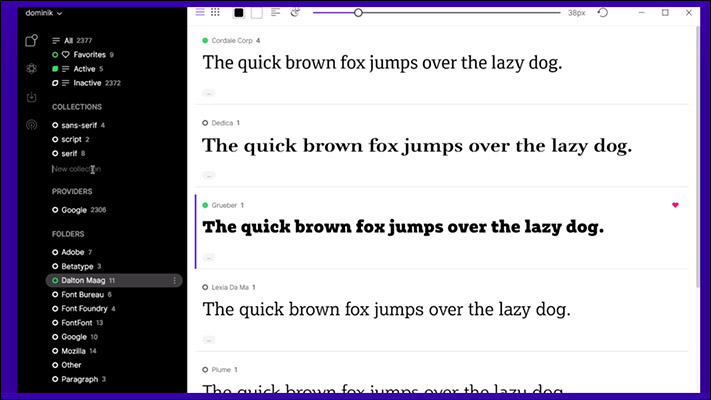
Task: Select the sans-serif collection label
Action: coord(79,125)
